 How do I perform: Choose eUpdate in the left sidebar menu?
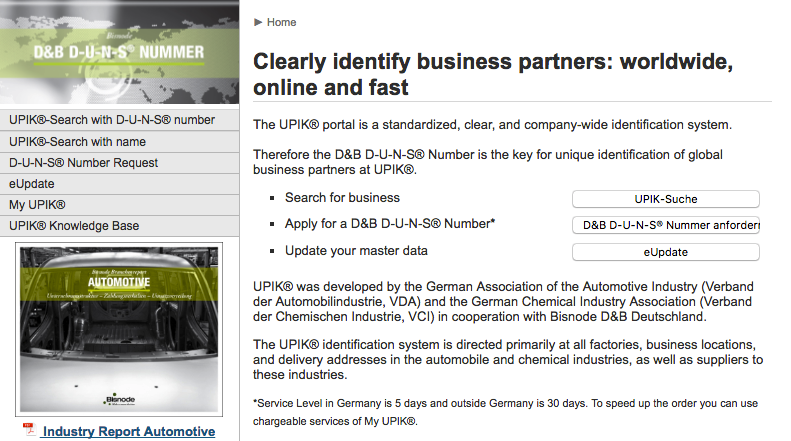(x=32, y=184)
